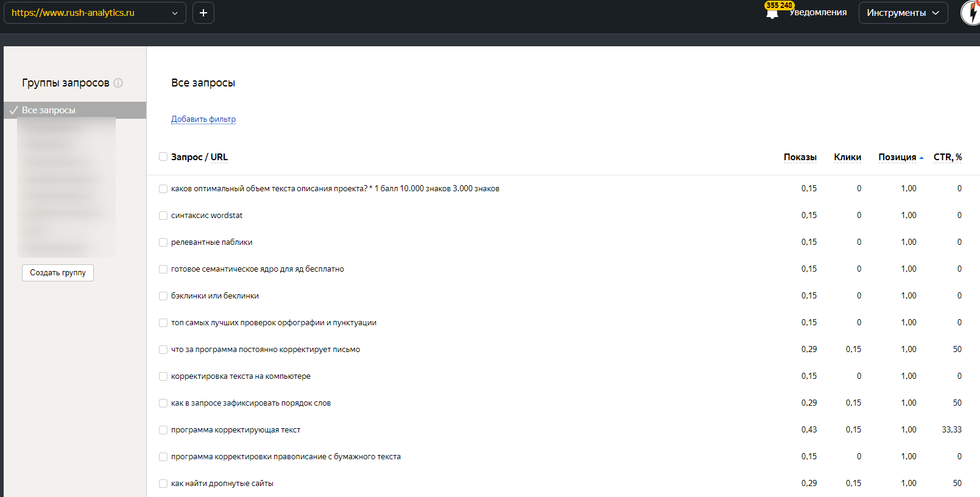Click the notifications bell icon
Screen dimensions: 980x497
(x=772, y=14)
